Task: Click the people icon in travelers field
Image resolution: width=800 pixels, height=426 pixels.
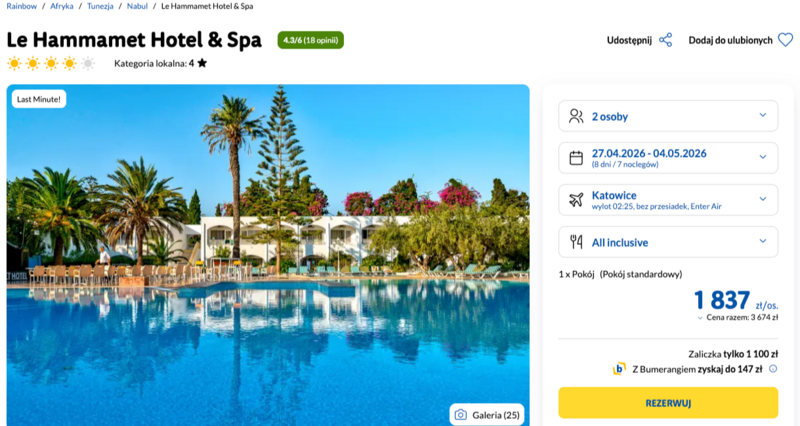Action: coord(576,116)
